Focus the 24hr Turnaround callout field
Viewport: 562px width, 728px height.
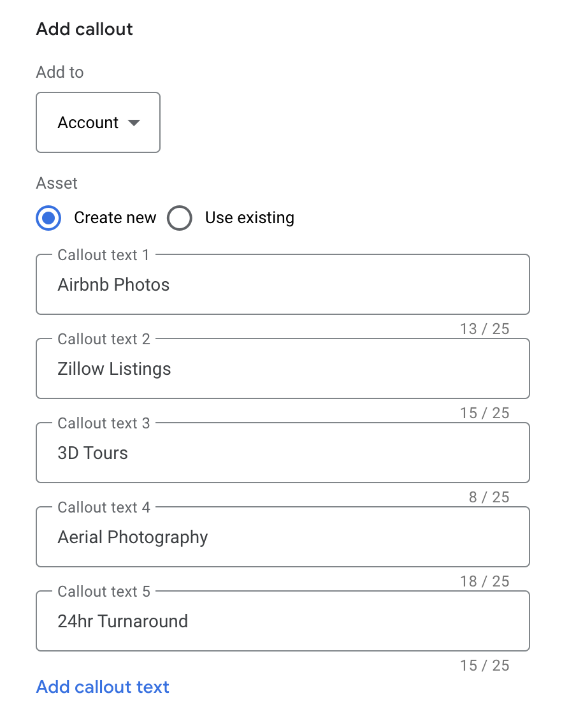point(282,622)
